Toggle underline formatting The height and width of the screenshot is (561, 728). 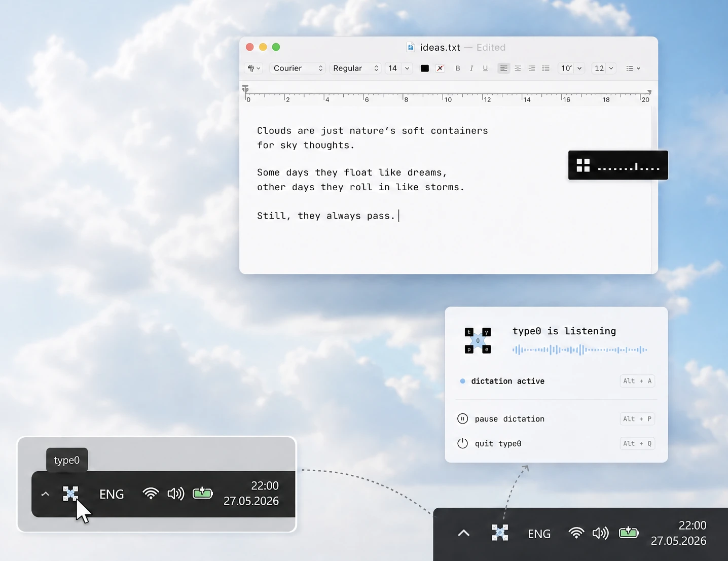coord(485,68)
